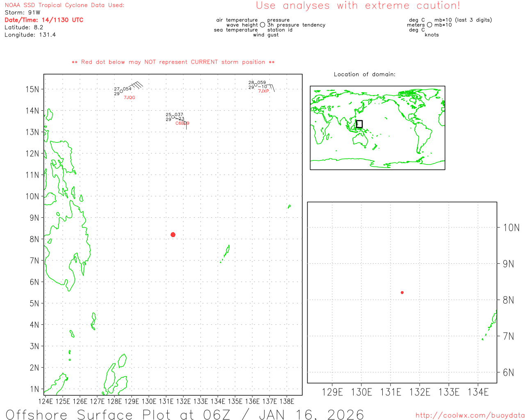The height and width of the screenshot is (420, 525).
Task: Open the coolwx.com/buoydata URL link
Action: (x=470, y=415)
